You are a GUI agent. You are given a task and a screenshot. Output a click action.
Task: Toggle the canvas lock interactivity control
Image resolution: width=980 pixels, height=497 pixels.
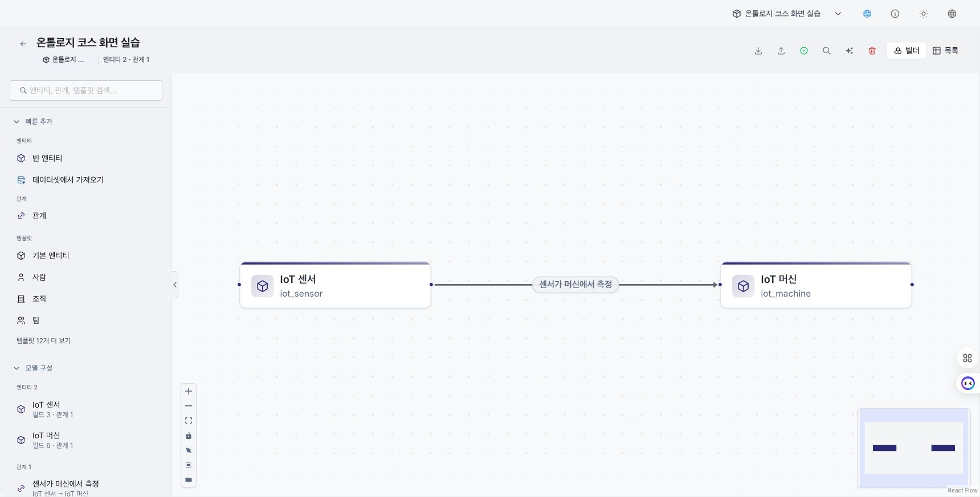[189, 436]
